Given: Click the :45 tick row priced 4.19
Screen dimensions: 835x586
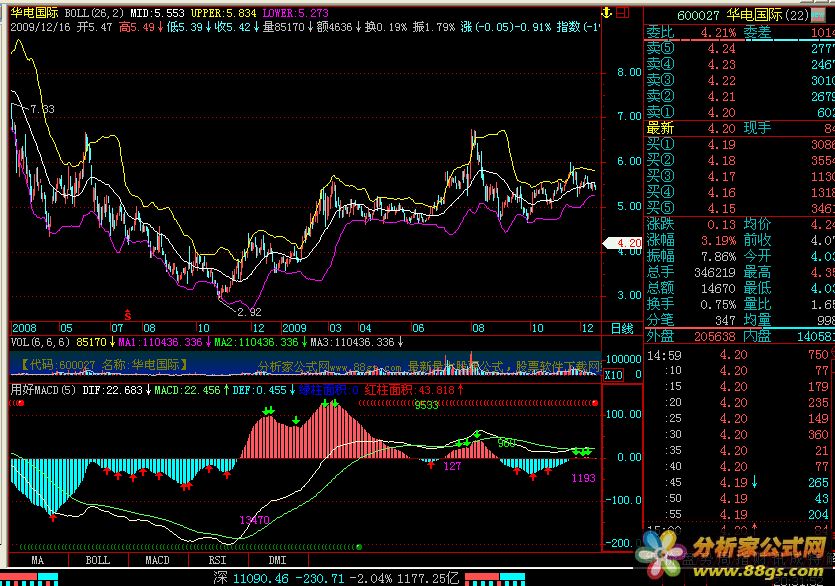Looking at the screenshot, I should [740, 482].
